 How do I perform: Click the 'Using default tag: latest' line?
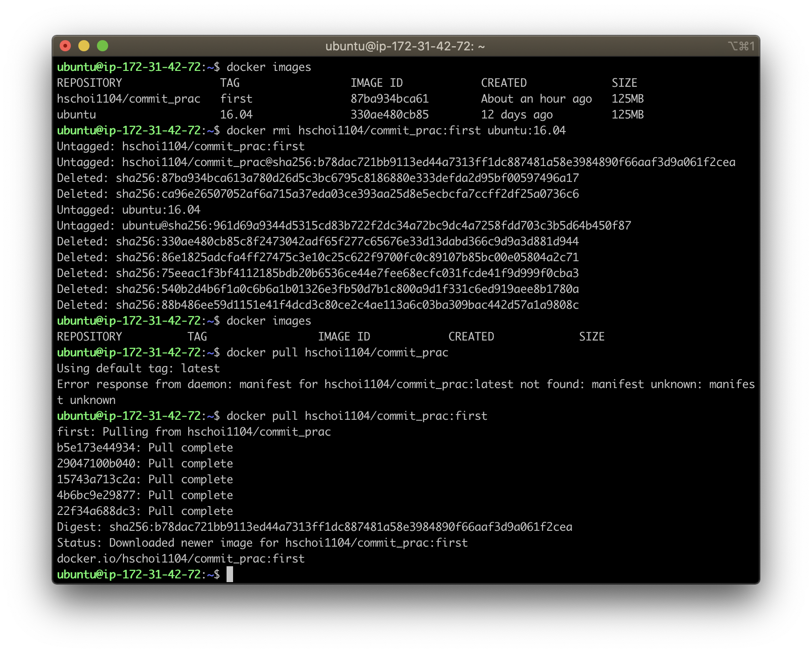pos(138,368)
